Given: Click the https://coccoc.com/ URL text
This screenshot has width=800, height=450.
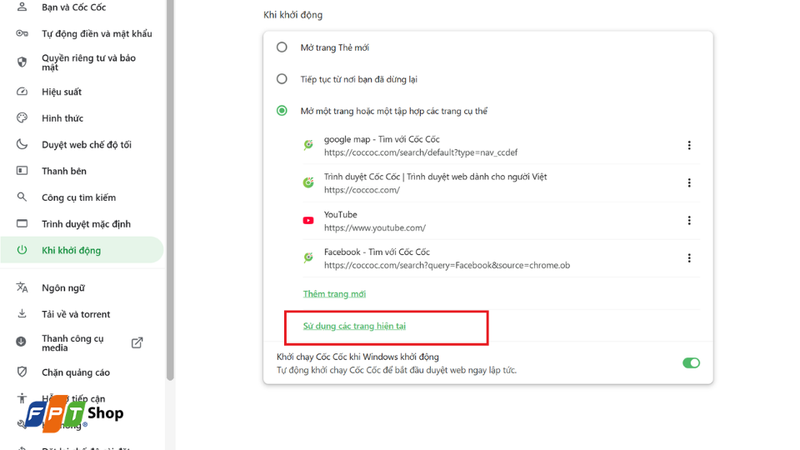Looking at the screenshot, I should (x=362, y=190).
